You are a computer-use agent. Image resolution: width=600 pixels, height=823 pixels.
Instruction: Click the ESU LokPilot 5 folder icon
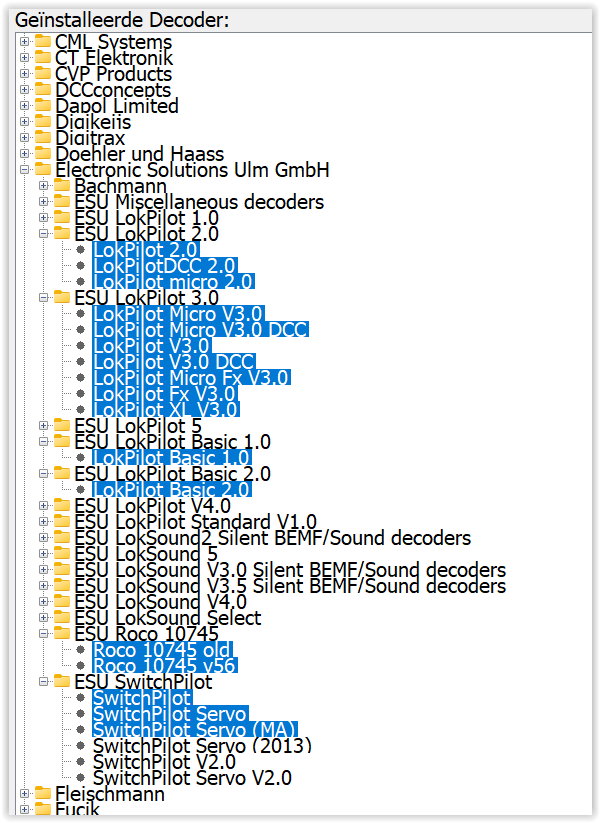pyautogui.click(x=62, y=425)
